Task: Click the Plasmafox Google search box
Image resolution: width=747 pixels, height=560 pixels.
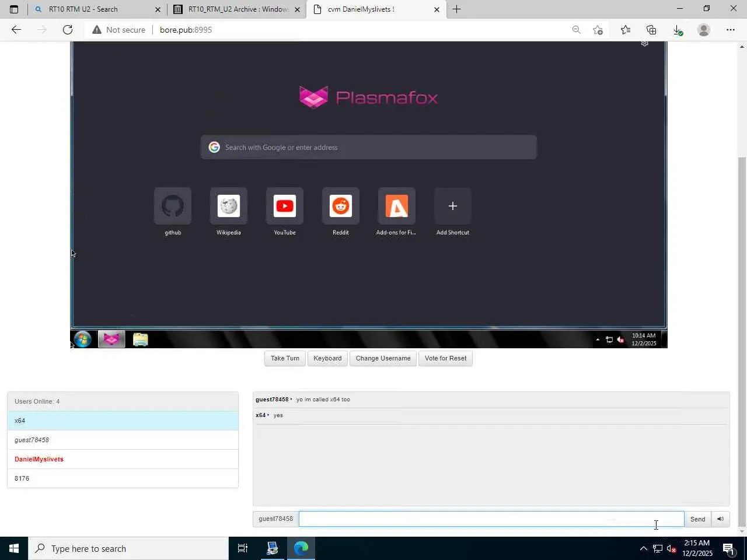Action: click(369, 148)
